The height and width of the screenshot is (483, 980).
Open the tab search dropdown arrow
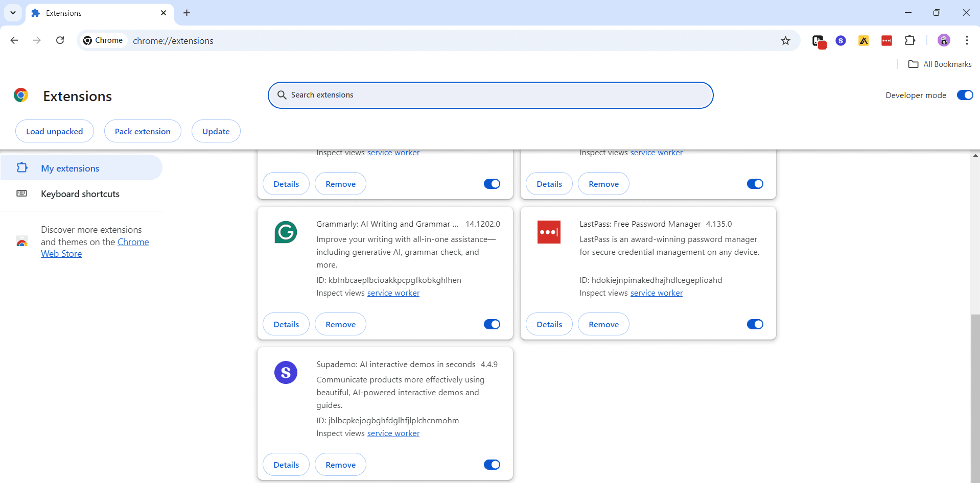pyautogui.click(x=13, y=13)
